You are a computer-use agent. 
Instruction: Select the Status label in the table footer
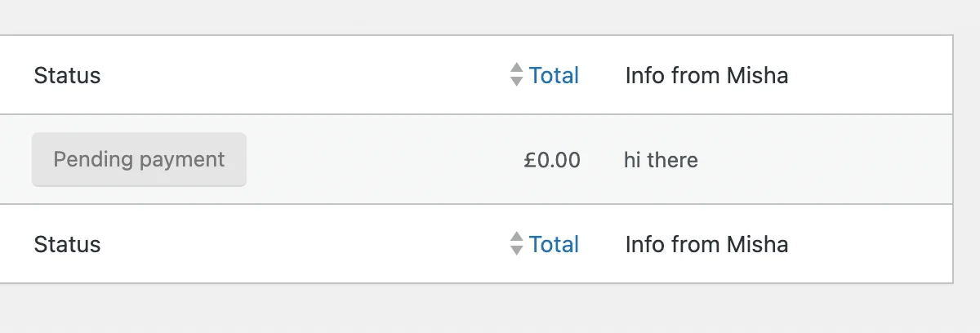67,244
